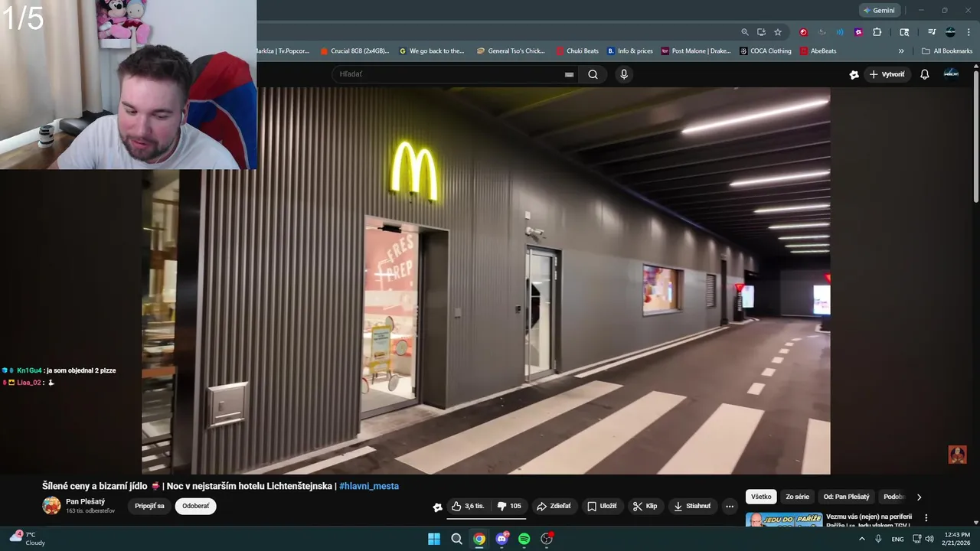Screen dimensions: 980x551
Task: Open the JEDU DO PAŘÍŽE video thumbnail
Action: click(x=784, y=520)
